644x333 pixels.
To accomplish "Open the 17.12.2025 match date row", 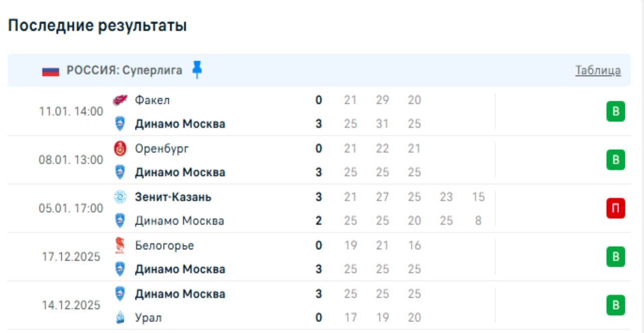I will (71, 257).
